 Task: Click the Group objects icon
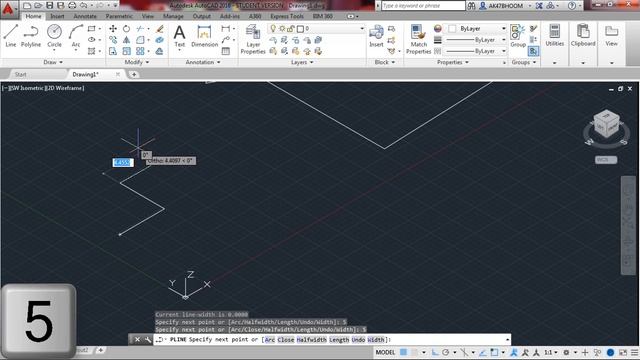tap(518, 36)
